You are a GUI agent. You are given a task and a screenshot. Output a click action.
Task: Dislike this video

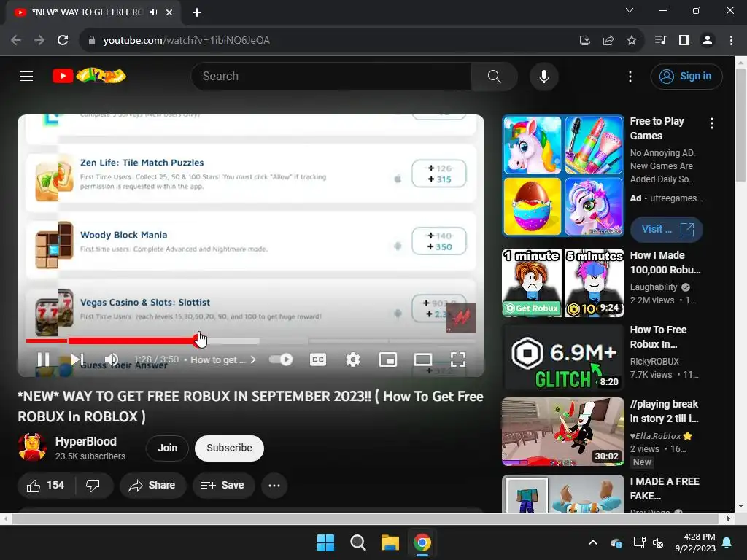coord(93,485)
